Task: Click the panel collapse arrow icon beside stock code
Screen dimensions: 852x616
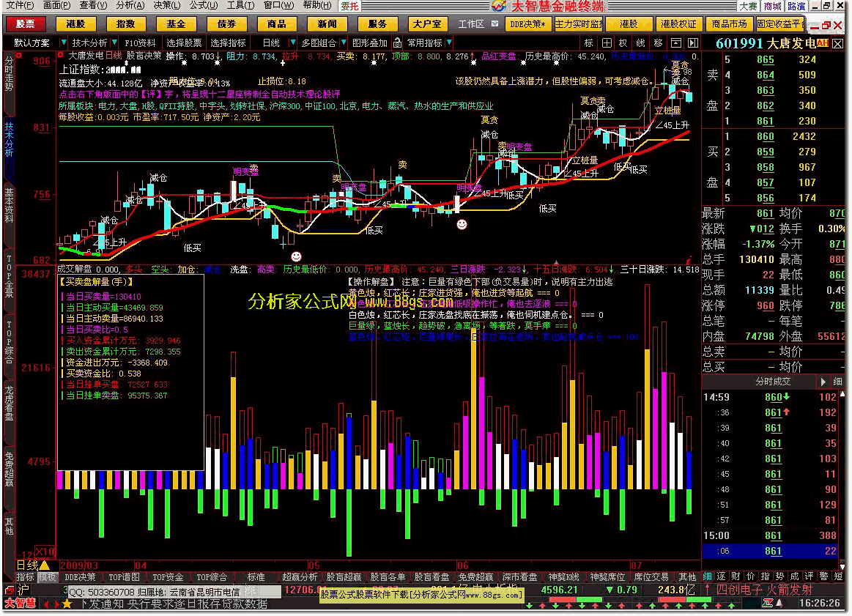Action: 693,43
